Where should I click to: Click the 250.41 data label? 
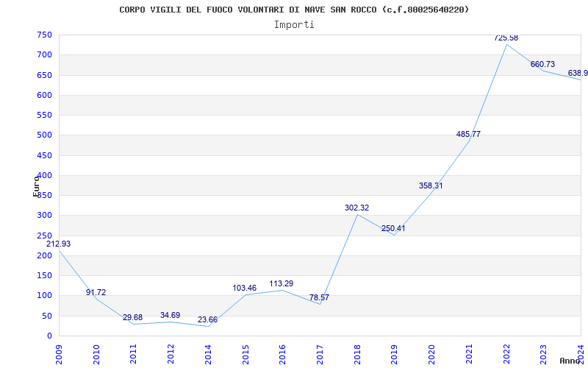(x=393, y=228)
